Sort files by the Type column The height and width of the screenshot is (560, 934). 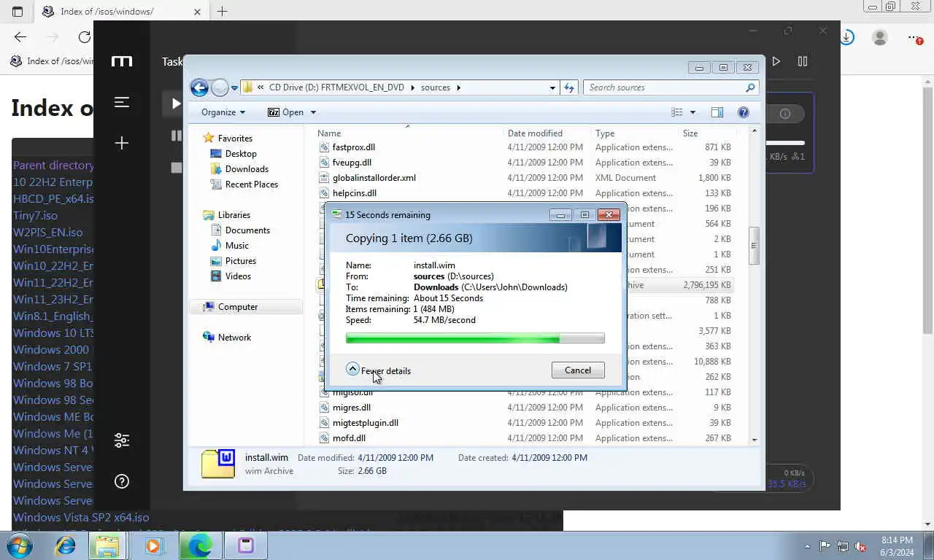[635, 133]
